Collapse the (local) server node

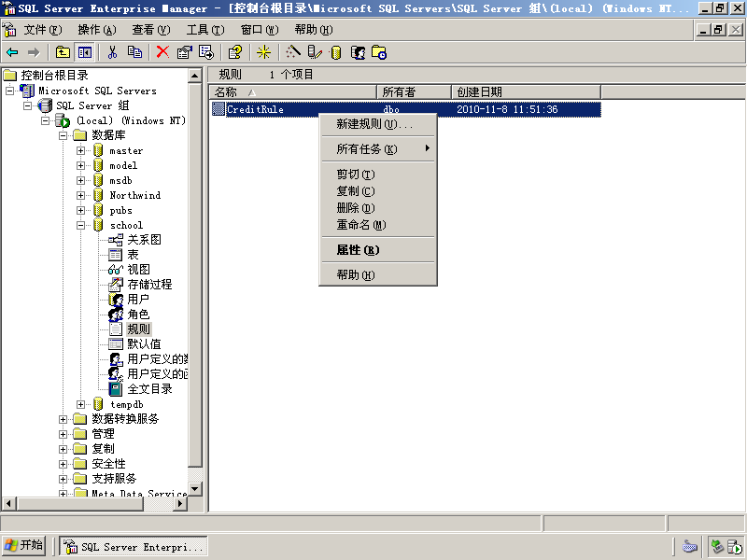(45, 120)
